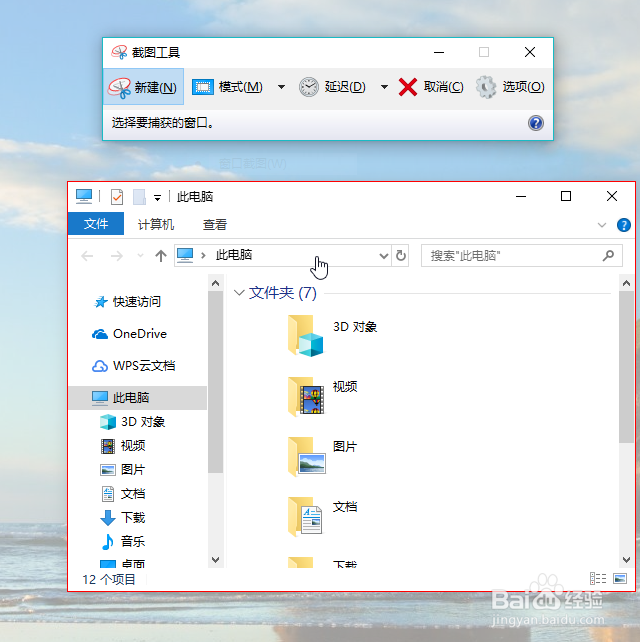Viewport: 640px width, 642px height.
Task: Open the 模式 dropdown arrow
Action: click(x=281, y=87)
